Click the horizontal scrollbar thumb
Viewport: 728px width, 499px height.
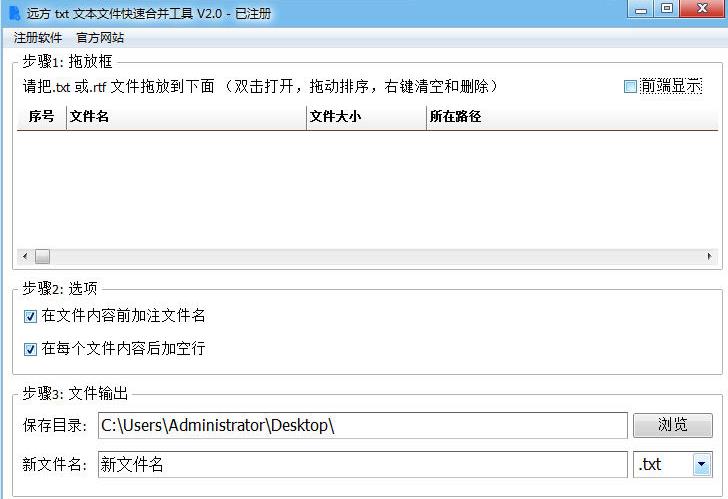[x=42, y=257]
